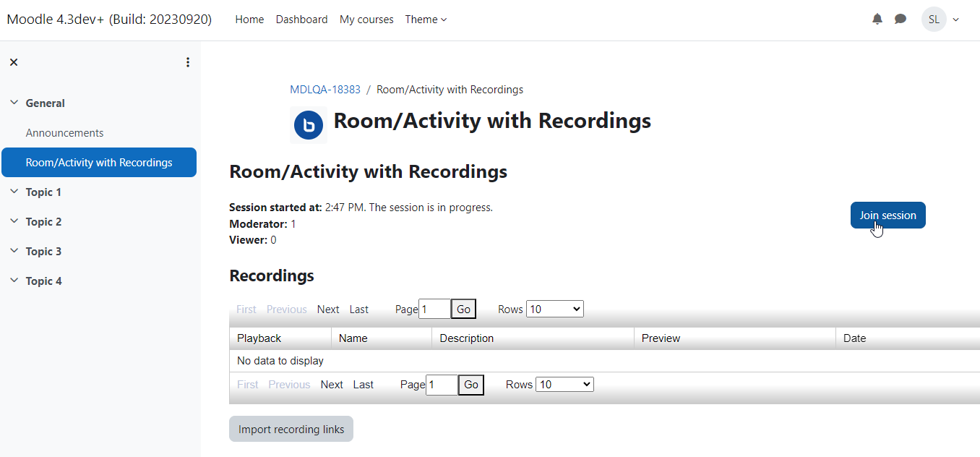Open My courses from navigation bar
The height and width of the screenshot is (457, 980).
point(366,20)
